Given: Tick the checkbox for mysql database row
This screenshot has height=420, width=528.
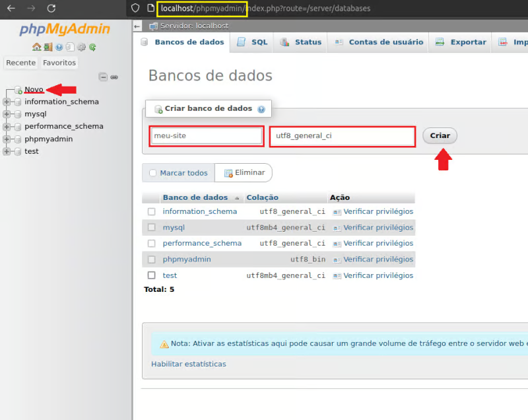Looking at the screenshot, I should (x=152, y=228).
